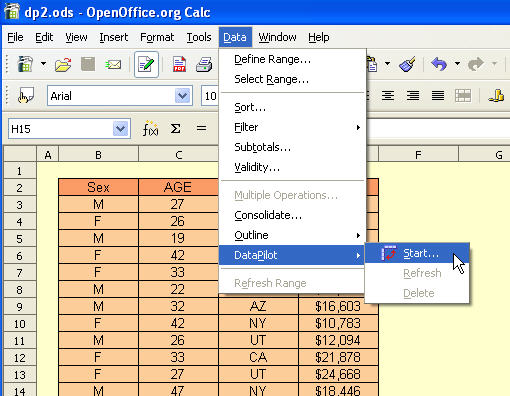
Task: Open the Redo history dropdown arrow
Action: [494, 63]
